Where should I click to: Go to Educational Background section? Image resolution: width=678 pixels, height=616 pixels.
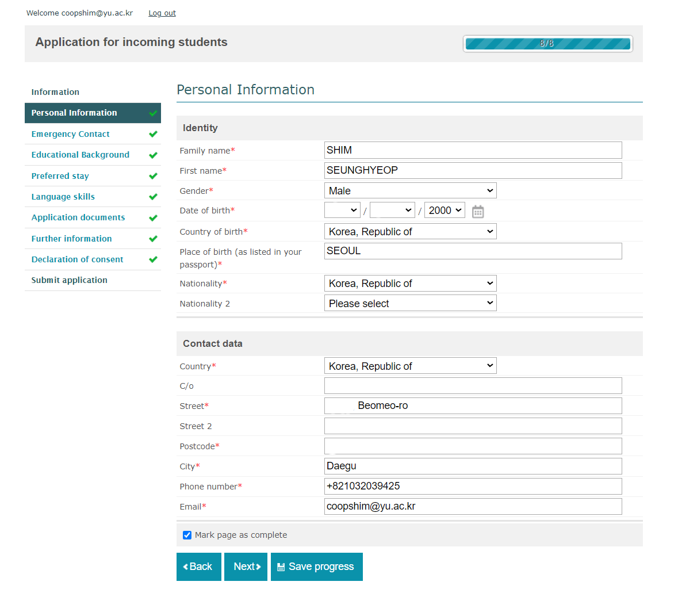click(80, 155)
